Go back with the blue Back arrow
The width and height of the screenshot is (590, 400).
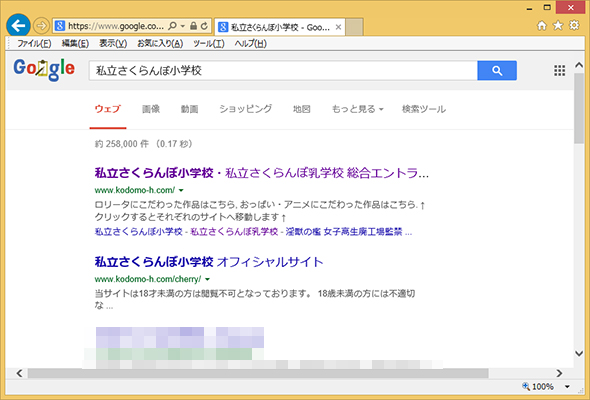click(x=18, y=26)
